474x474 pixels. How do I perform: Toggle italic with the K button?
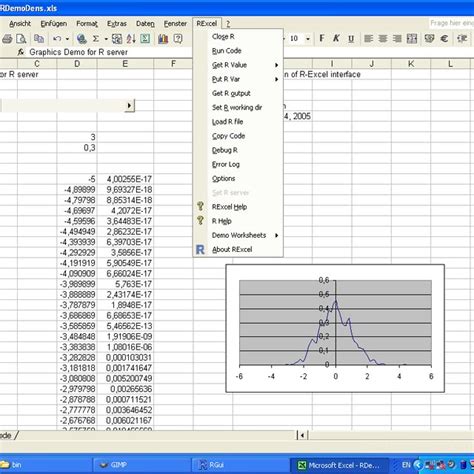(336, 39)
